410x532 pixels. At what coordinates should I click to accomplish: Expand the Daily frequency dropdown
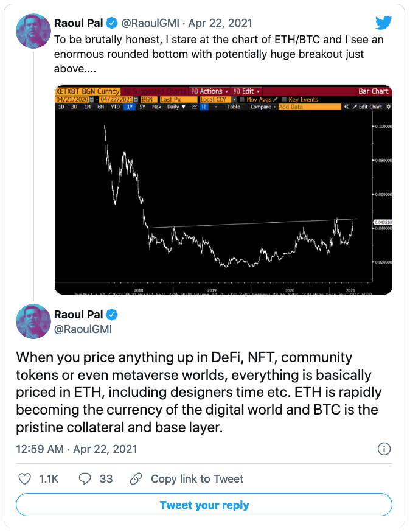tap(176, 107)
